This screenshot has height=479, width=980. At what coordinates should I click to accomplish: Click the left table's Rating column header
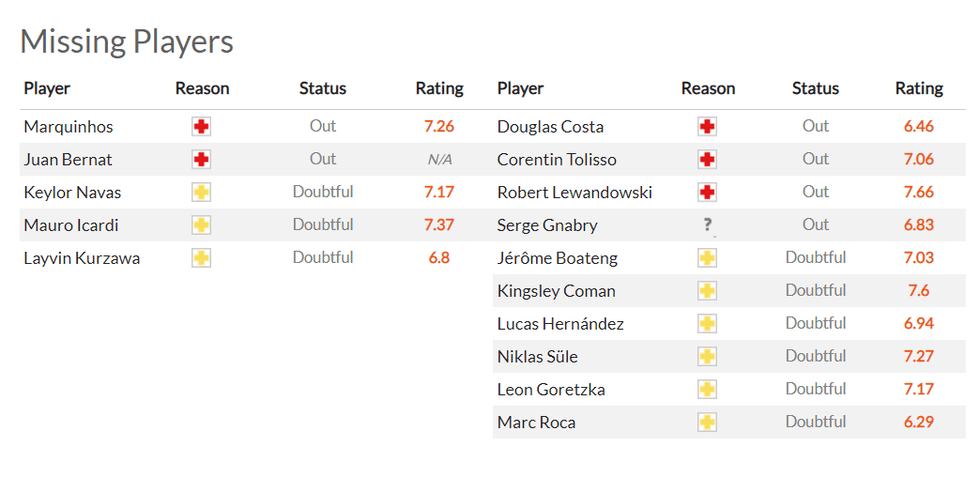pos(439,88)
